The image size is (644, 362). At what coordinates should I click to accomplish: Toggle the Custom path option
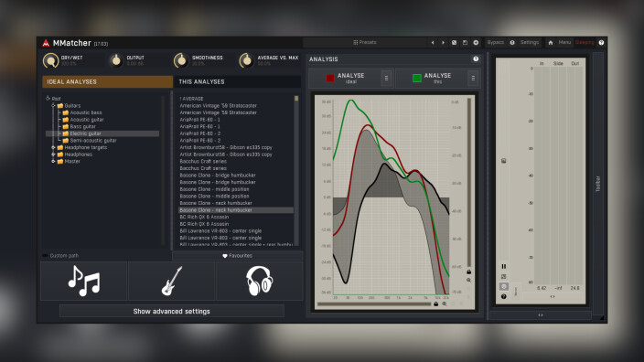click(60, 256)
